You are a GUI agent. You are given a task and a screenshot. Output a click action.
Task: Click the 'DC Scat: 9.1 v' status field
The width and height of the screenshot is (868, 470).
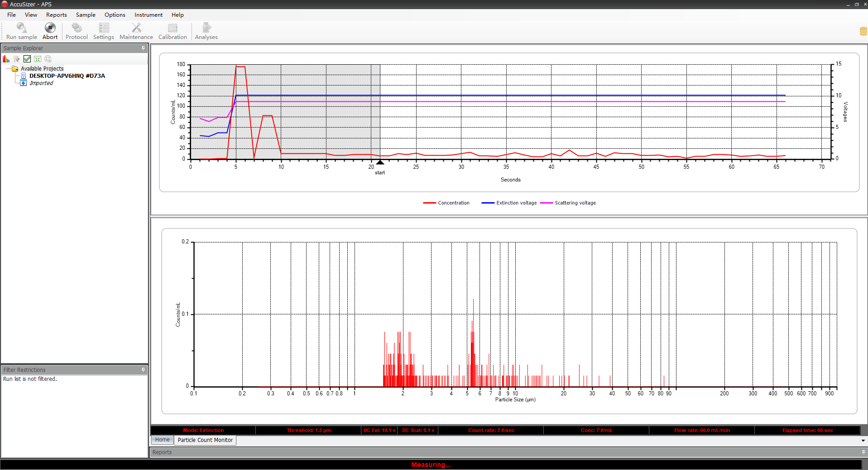pos(418,430)
